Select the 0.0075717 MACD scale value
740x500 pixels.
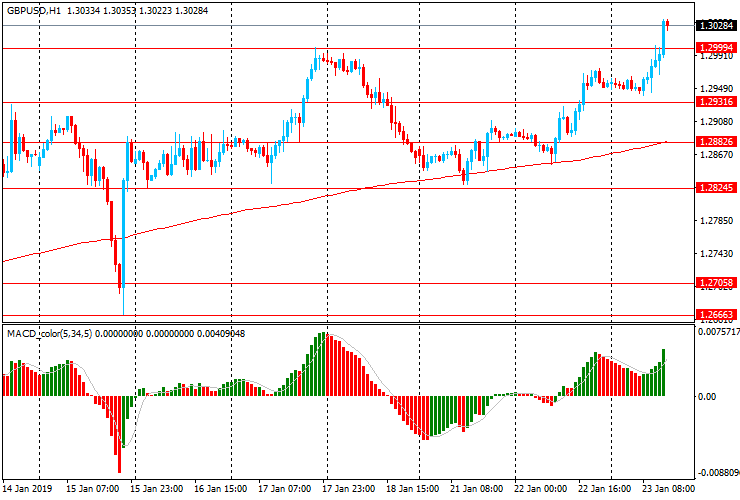pyautogui.click(x=719, y=331)
